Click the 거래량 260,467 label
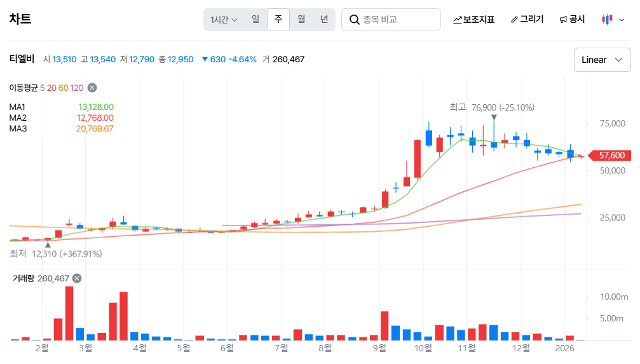 click(x=41, y=278)
